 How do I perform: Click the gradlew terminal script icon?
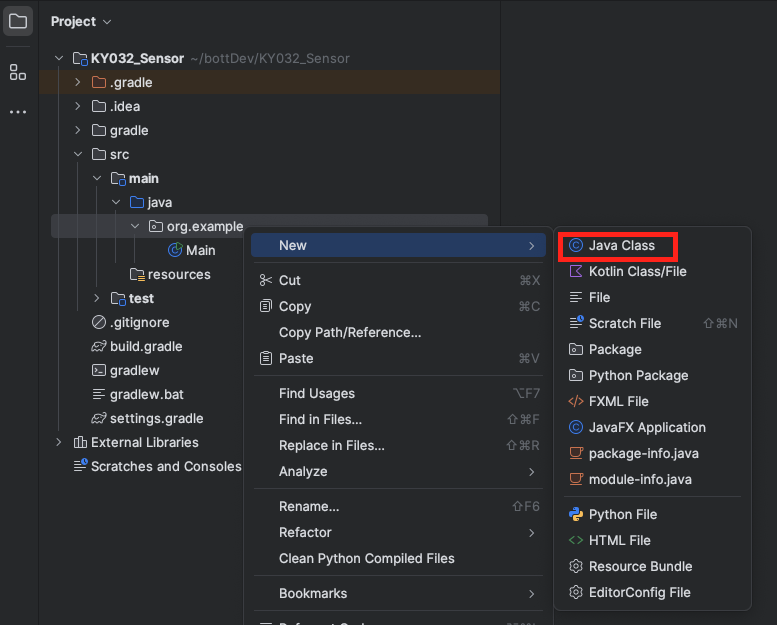tap(99, 370)
